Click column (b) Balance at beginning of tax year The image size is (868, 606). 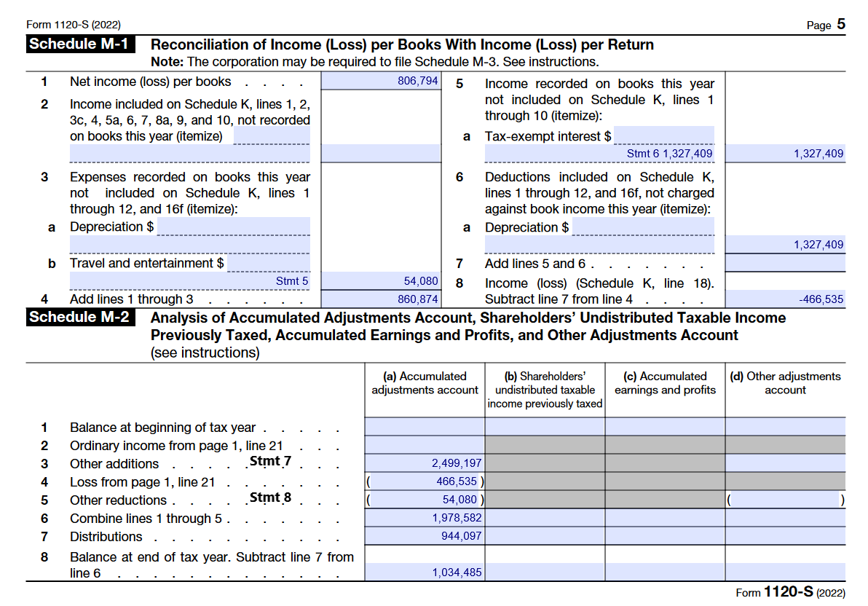[x=545, y=427]
